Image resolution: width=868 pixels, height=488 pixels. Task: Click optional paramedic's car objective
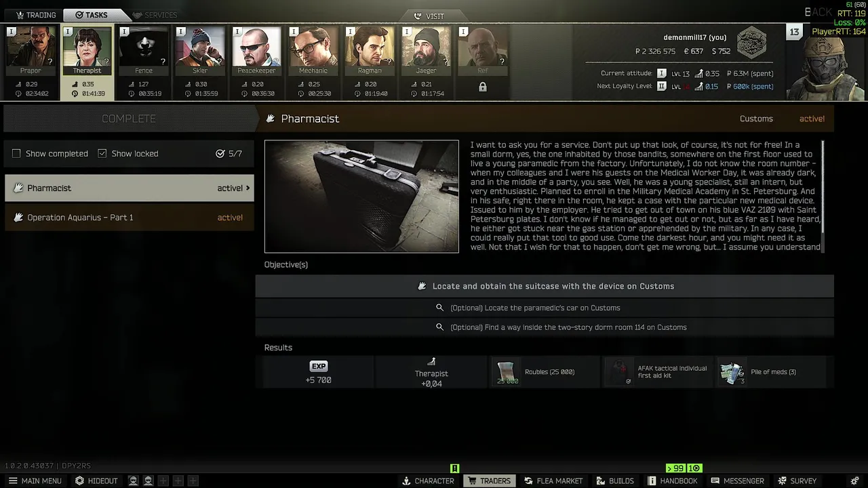(x=545, y=308)
